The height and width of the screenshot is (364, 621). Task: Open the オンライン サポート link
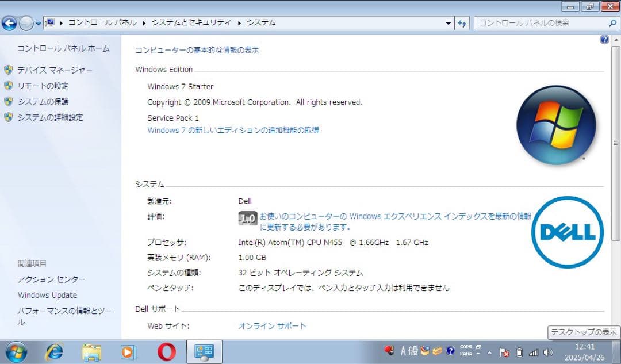[271, 325]
